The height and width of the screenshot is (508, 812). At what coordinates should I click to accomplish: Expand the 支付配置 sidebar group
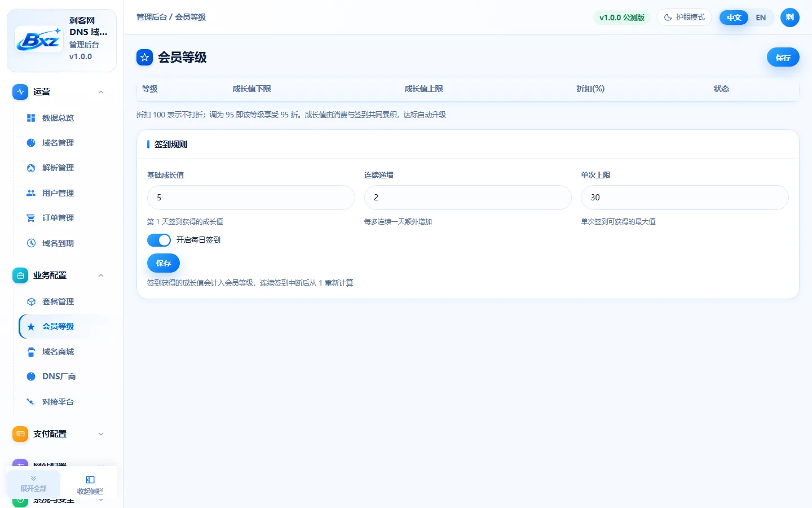59,434
